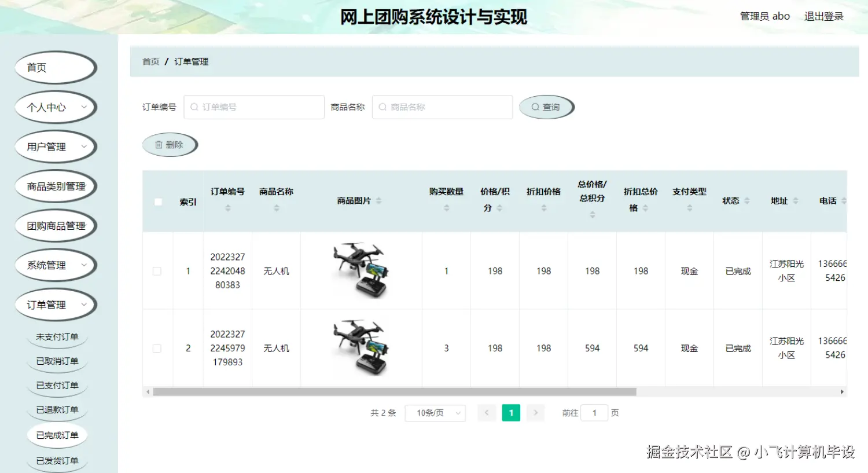Open the 10条/页 page size dropdown
868x473 pixels.
pyautogui.click(x=435, y=413)
